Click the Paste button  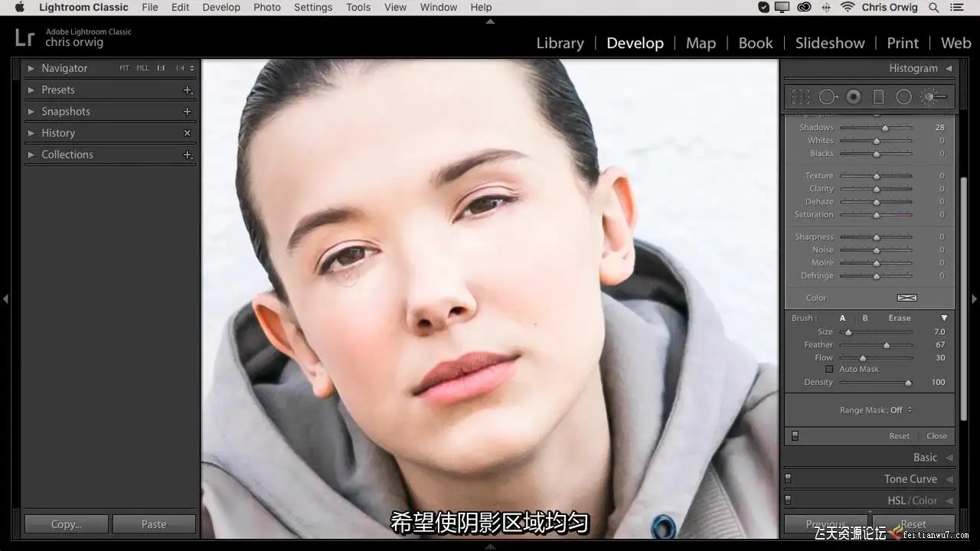[x=154, y=524]
